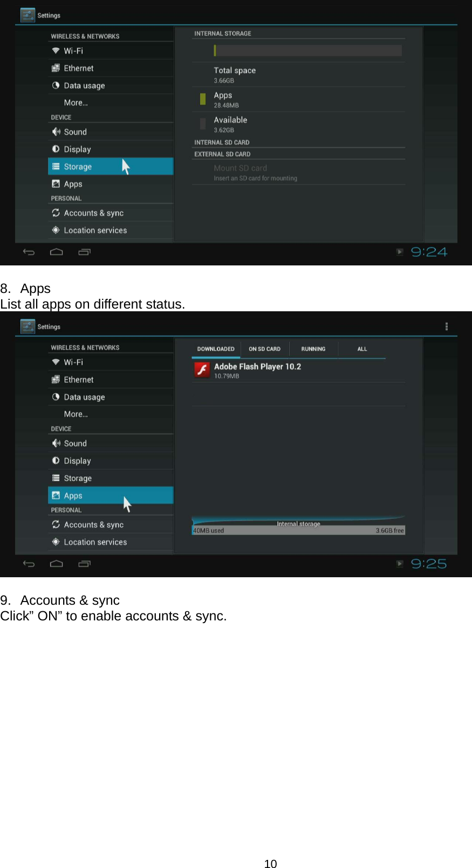This screenshot has width=472, height=868.
Task: Select Total space 3.66GB entry
Action: 298,74
